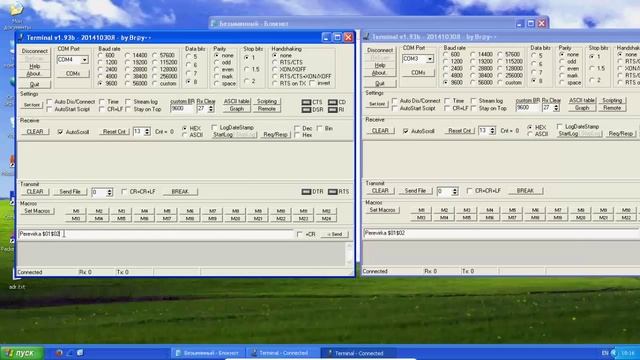Viewport: 640px width, 360px height.
Task: Open Graph in COM4 Terminal
Action: pyautogui.click(x=236, y=109)
